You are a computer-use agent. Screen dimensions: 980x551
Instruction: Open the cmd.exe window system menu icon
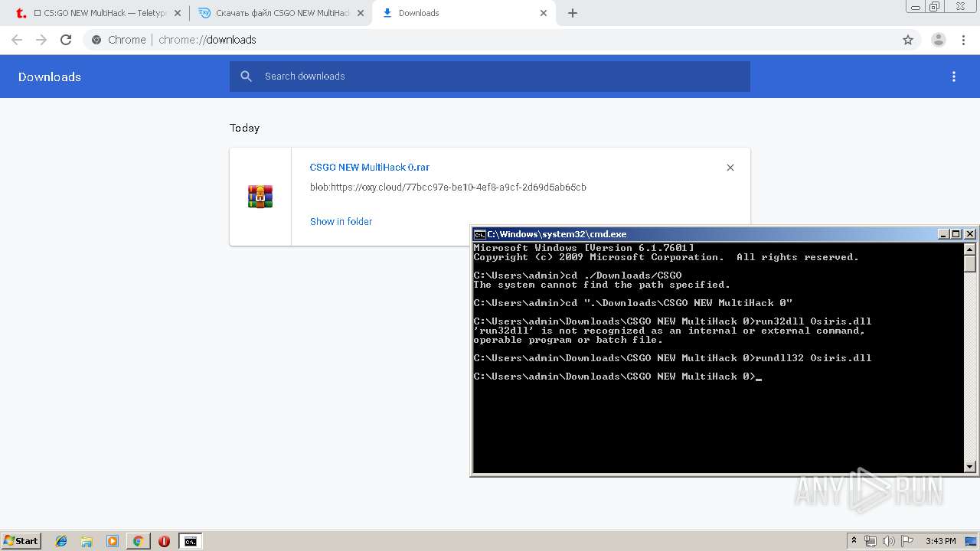tap(479, 234)
